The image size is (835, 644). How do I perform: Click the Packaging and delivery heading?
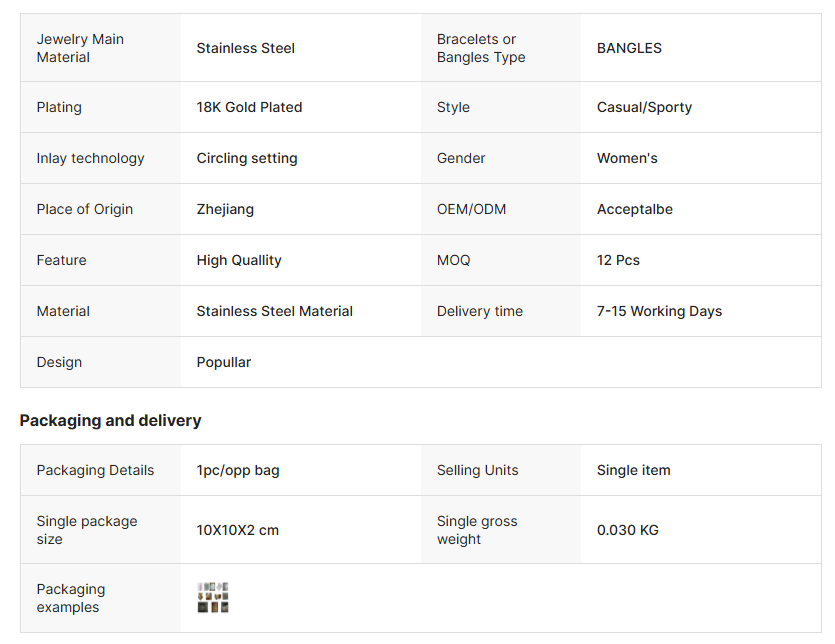click(x=111, y=420)
